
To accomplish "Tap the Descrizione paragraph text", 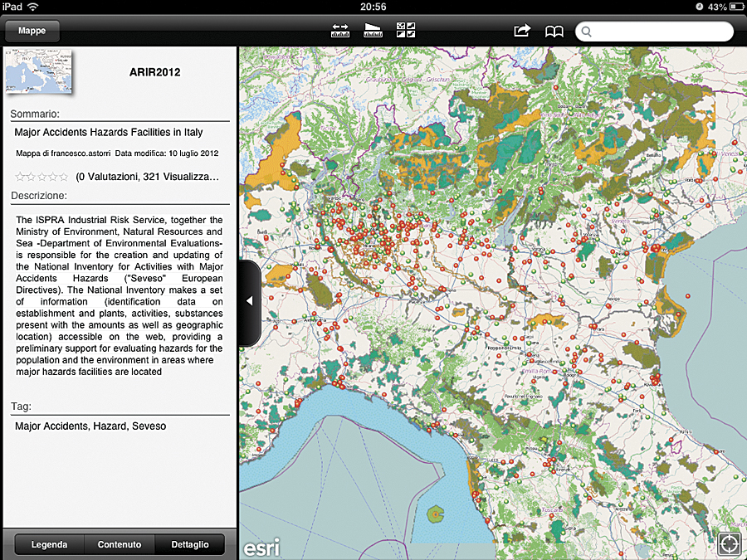I will coord(119,295).
